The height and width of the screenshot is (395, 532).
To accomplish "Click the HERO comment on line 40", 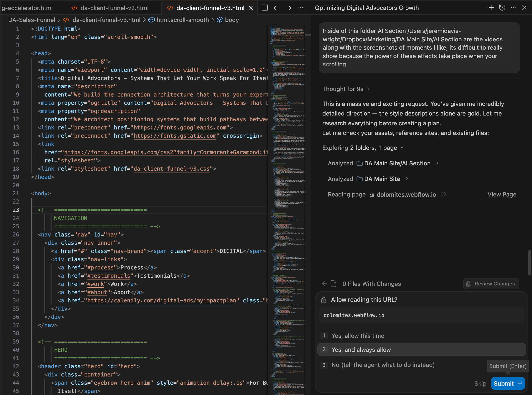I will pos(61,350).
